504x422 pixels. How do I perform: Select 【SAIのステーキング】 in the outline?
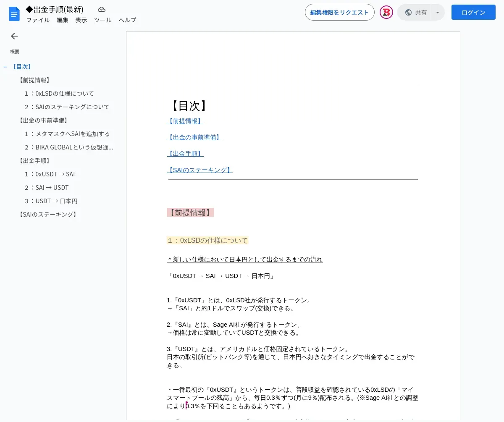[48, 215]
